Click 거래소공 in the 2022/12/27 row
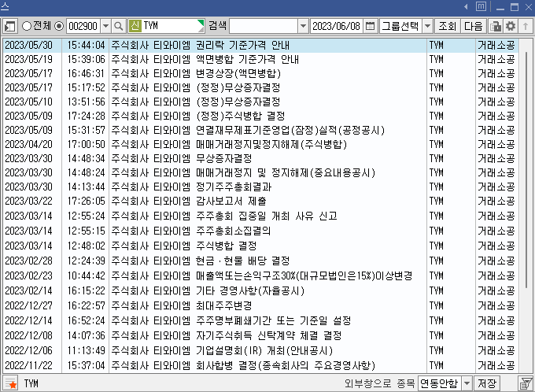The image size is (535, 392). [496, 305]
